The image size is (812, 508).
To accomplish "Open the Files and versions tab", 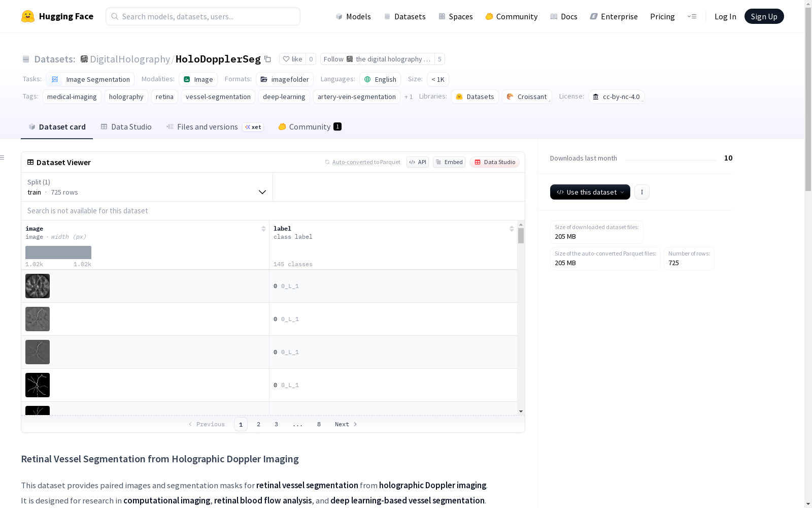I will pyautogui.click(x=215, y=127).
